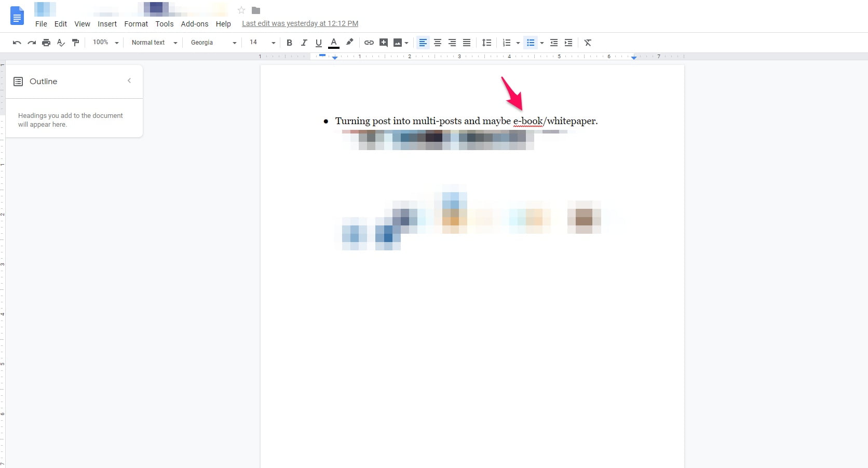The height and width of the screenshot is (468, 868).
Task: Activate the Paint format roller icon
Action: [x=75, y=43]
